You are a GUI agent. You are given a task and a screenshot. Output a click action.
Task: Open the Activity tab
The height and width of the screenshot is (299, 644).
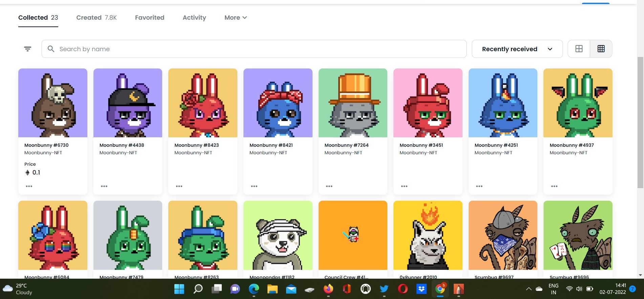(194, 18)
